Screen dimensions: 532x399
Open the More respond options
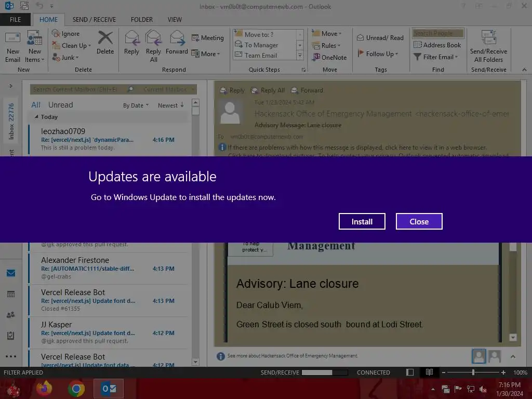206,54
